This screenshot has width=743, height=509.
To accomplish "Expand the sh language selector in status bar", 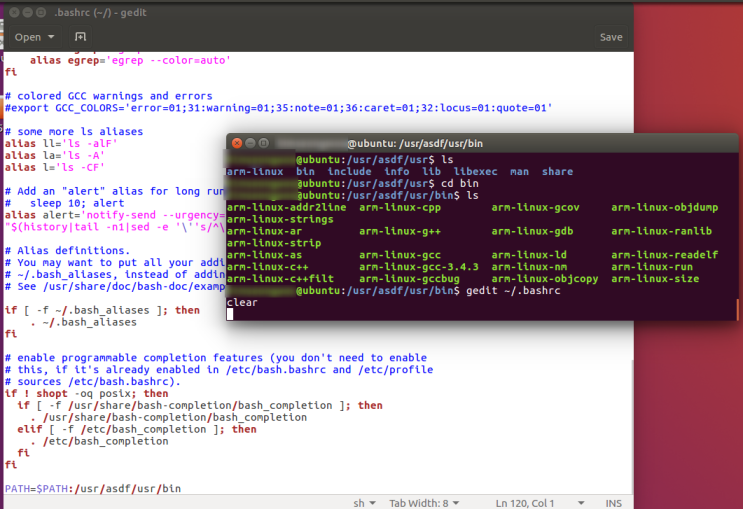I will pos(364,501).
